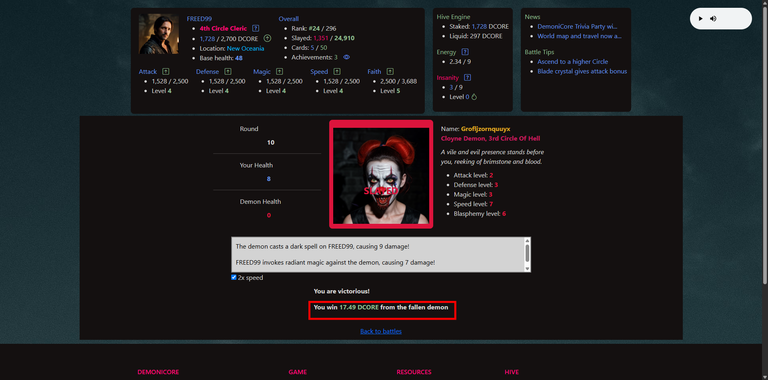Click the Speed upgrade arrow icon
This screenshot has width=768, height=380.
pyautogui.click(x=336, y=71)
